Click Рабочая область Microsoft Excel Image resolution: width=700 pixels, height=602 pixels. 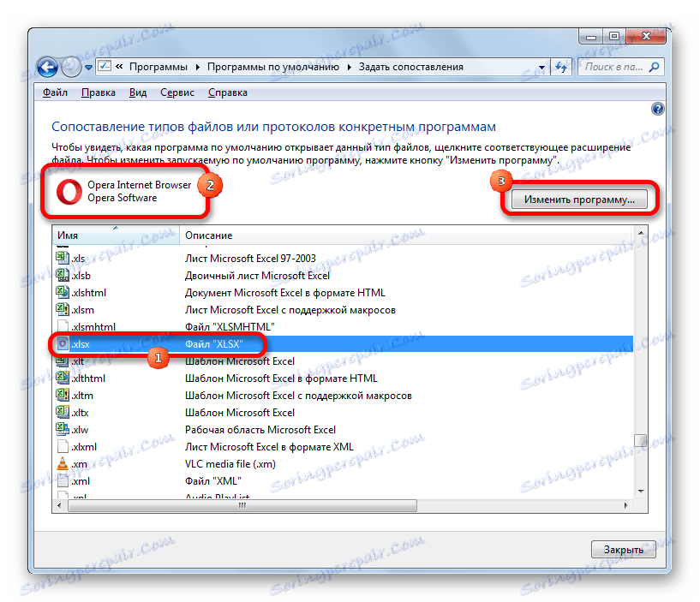(260, 430)
